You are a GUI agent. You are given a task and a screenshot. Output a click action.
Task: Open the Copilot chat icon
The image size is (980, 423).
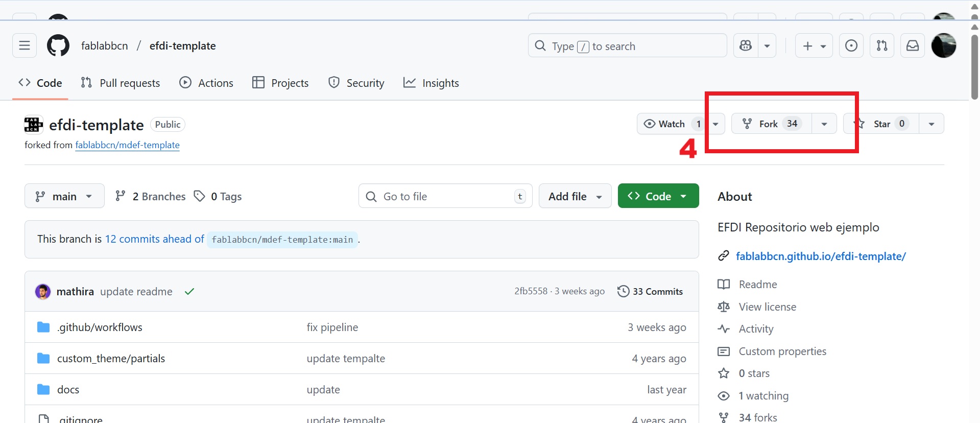point(746,46)
